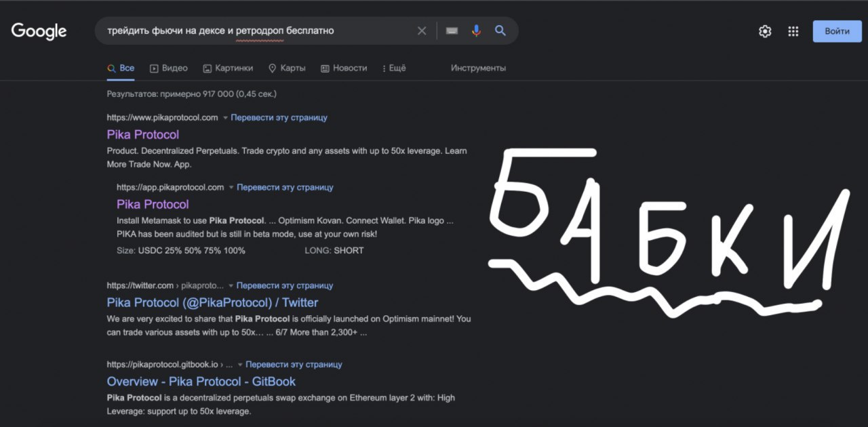Expand the arrow next to twitter.com URL
The height and width of the screenshot is (427, 868).
tap(231, 286)
